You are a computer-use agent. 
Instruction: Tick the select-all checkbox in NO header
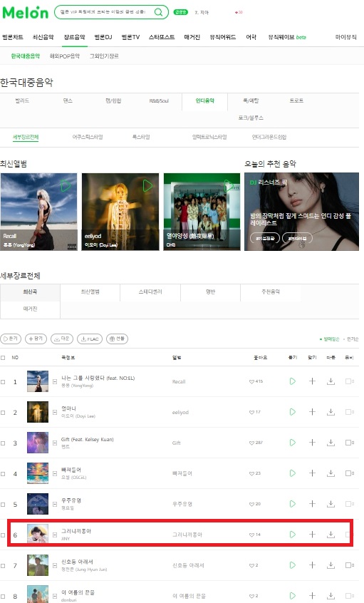click(3, 358)
